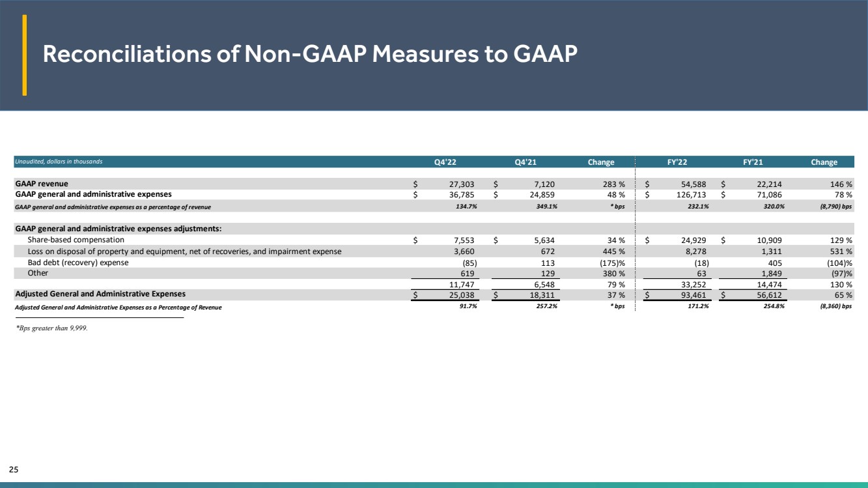Click the "*Bps greater than 9,999." footnote
The width and height of the screenshot is (868, 488).
[x=51, y=328]
